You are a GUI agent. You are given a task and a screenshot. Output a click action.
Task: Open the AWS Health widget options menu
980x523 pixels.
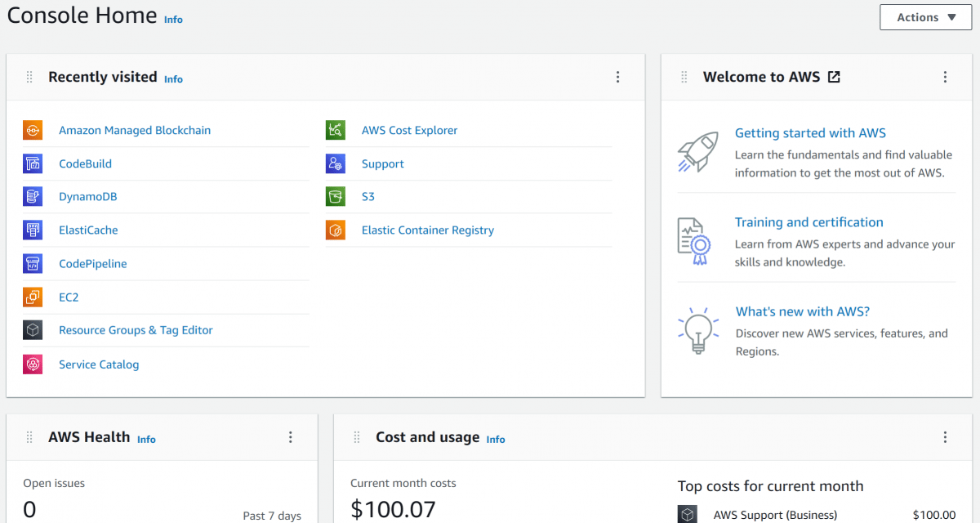[290, 437]
